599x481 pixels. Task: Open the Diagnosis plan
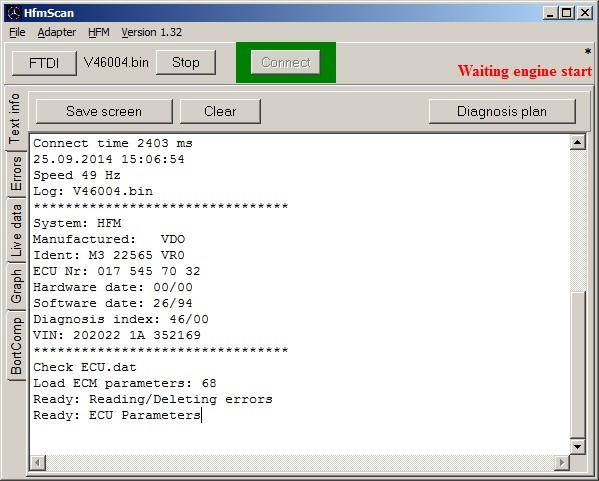(502, 112)
